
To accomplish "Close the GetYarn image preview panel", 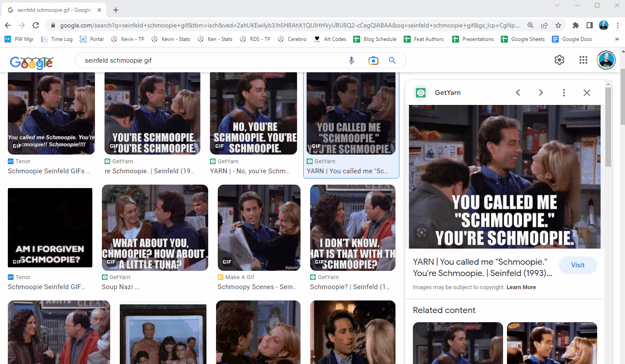I will (587, 92).
